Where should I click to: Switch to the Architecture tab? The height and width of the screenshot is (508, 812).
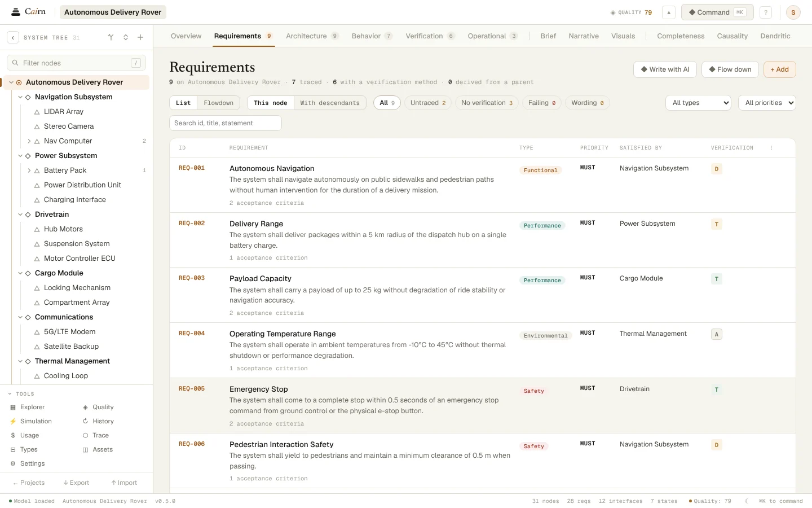(312, 36)
